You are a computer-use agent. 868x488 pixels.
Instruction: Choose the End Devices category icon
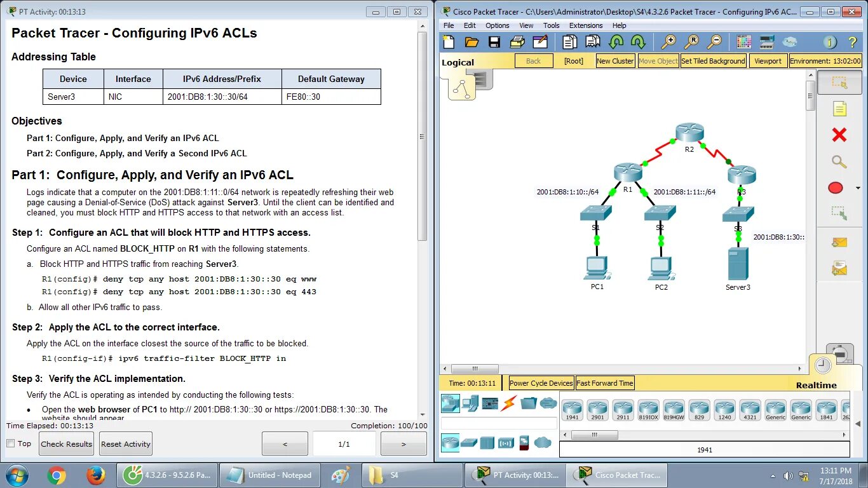pyautogui.click(x=471, y=402)
